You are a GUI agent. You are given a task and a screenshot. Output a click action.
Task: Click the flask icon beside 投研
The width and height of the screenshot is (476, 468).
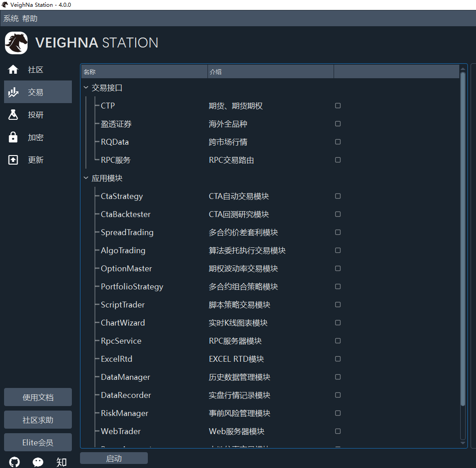coord(13,115)
